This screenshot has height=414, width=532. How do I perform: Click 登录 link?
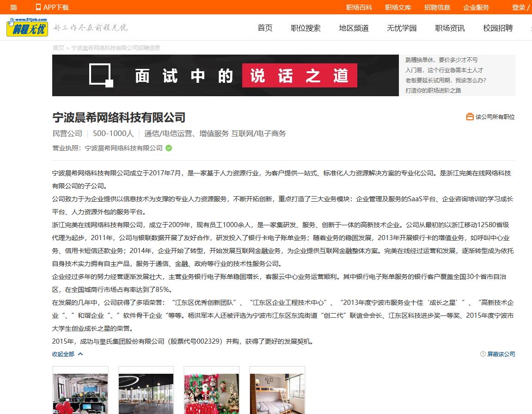click(x=518, y=7)
